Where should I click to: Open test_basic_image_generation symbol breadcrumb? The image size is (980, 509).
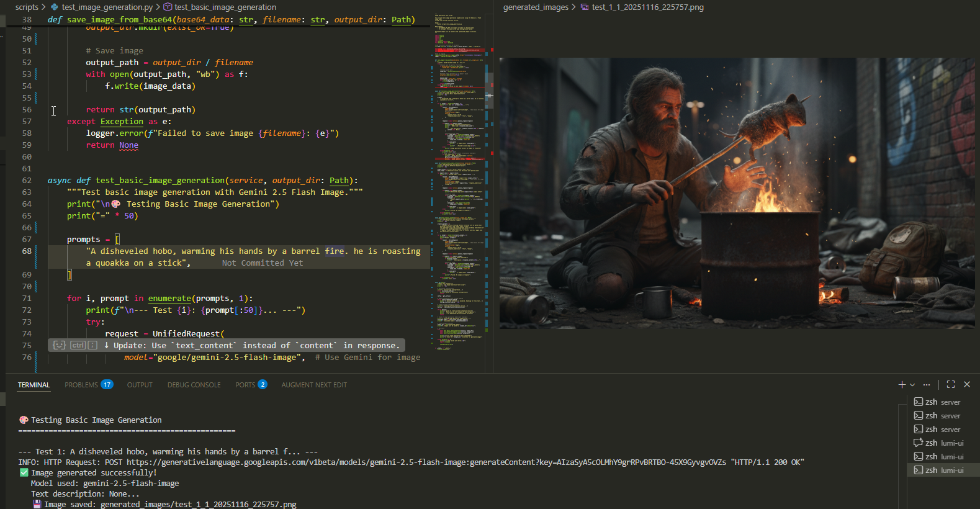click(225, 7)
